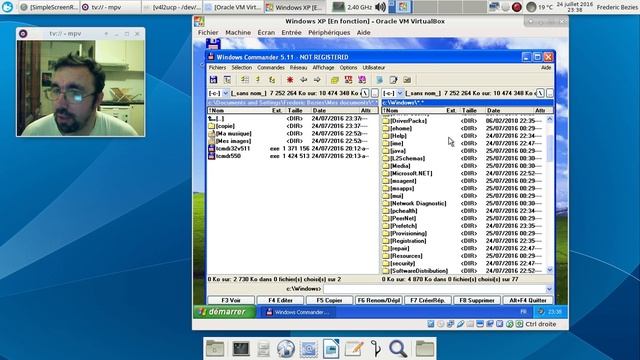Open the VirtualBox Machine menu
Image resolution: width=640 pixels, height=360 pixels.
tap(238, 33)
